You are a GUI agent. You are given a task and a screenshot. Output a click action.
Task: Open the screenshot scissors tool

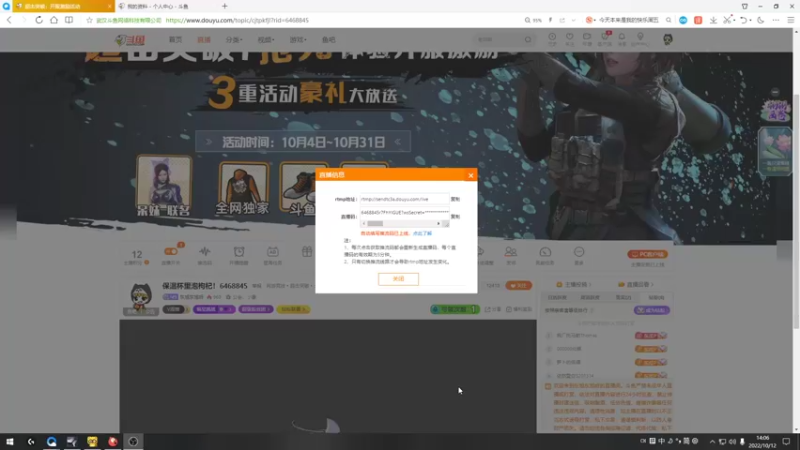727,20
